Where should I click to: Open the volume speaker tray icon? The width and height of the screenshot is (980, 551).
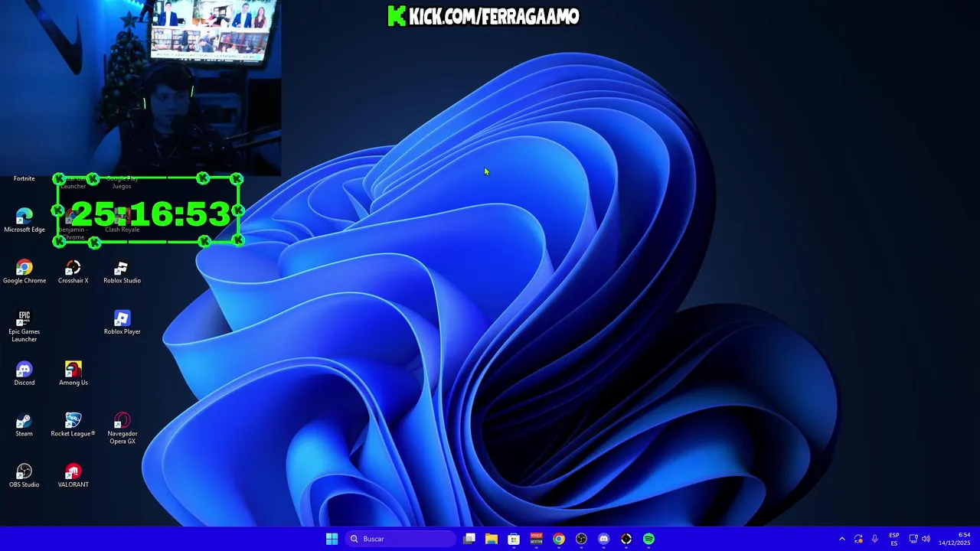(926, 539)
